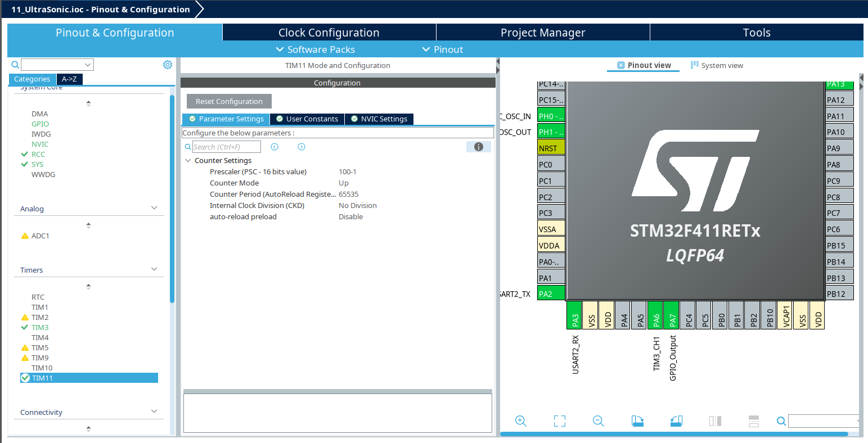Rotate the chip clockwise
The height and width of the screenshot is (443, 868).
point(637,421)
